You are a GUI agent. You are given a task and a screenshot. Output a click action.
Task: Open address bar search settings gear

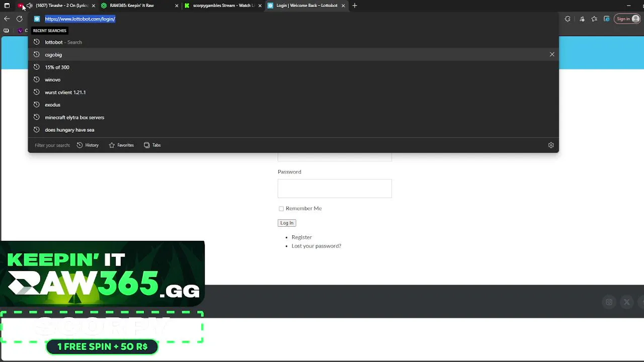(551, 145)
